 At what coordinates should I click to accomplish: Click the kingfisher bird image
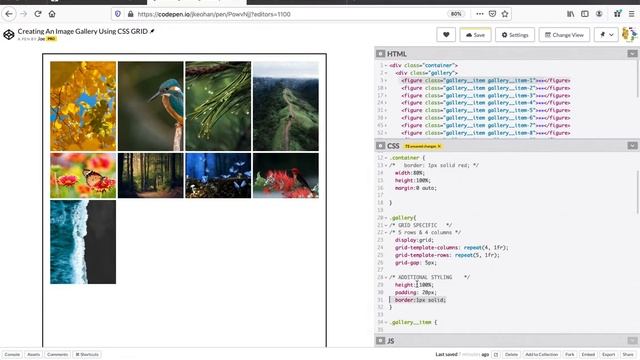[151, 106]
